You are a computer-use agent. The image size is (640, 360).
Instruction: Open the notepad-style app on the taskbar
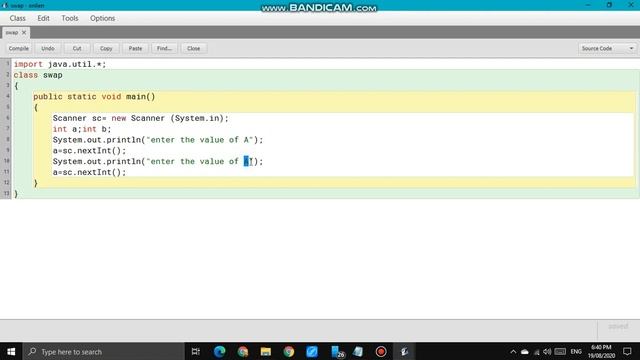pos(358,351)
